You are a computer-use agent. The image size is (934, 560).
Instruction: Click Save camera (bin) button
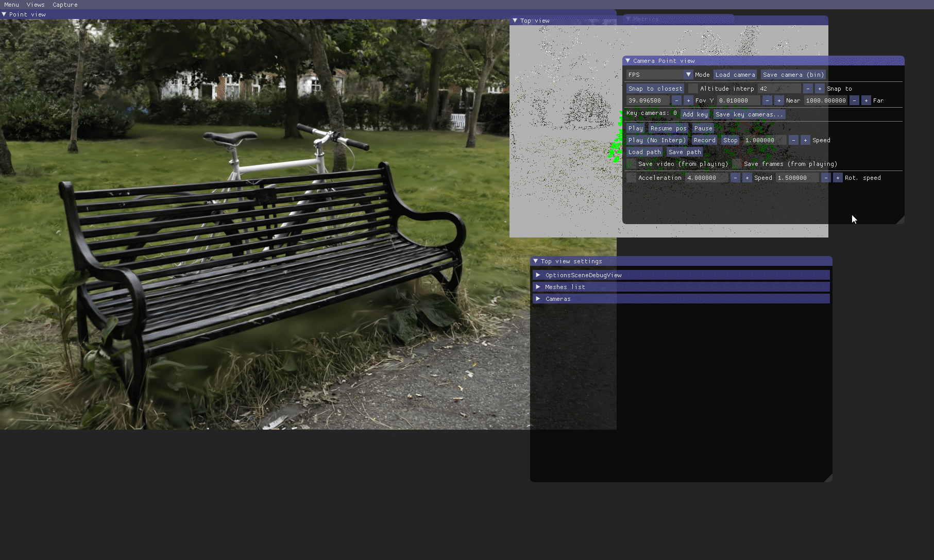tap(793, 75)
